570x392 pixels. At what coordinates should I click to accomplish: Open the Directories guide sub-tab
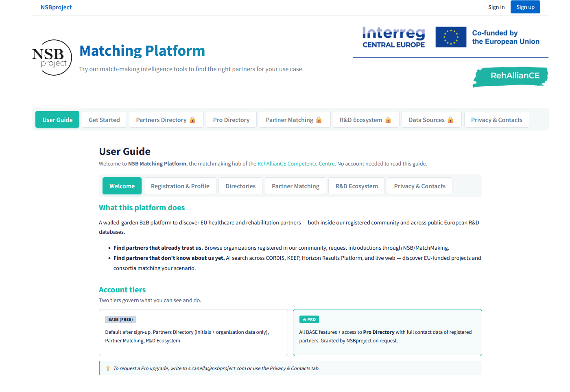pos(240,186)
